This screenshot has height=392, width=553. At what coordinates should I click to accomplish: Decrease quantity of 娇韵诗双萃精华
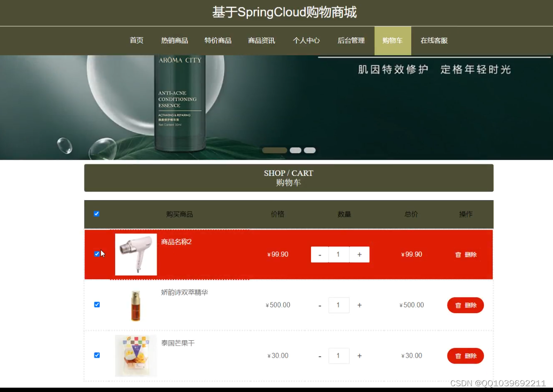coord(320,306)
